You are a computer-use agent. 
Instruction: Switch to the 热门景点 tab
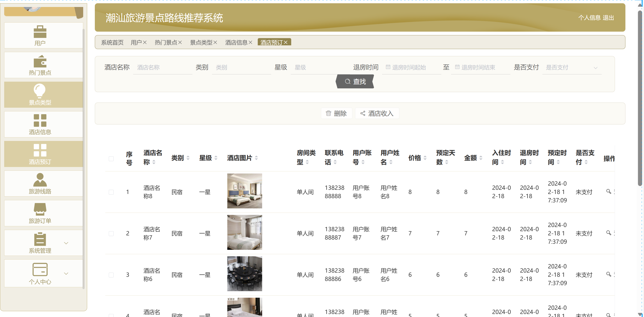[x=166, y=43]
